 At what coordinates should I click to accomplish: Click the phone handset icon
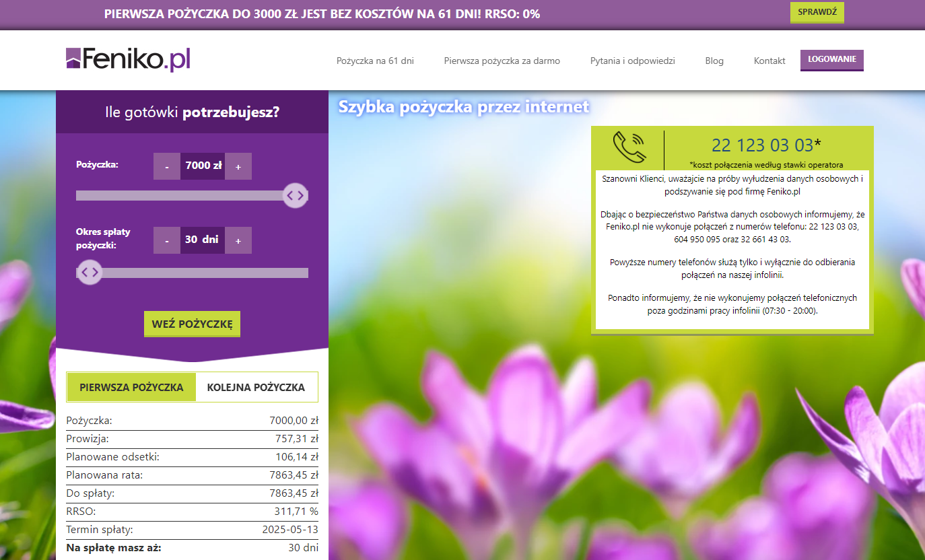coord(628,147)
